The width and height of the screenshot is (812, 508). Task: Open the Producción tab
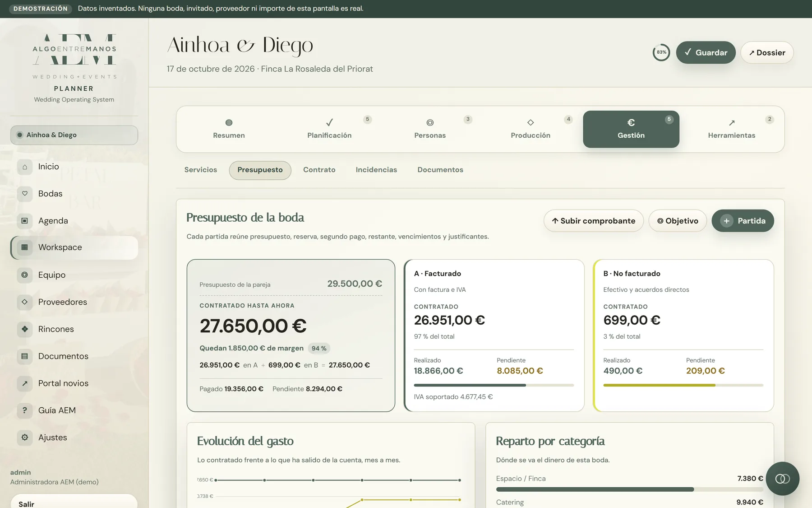[531, 129]
